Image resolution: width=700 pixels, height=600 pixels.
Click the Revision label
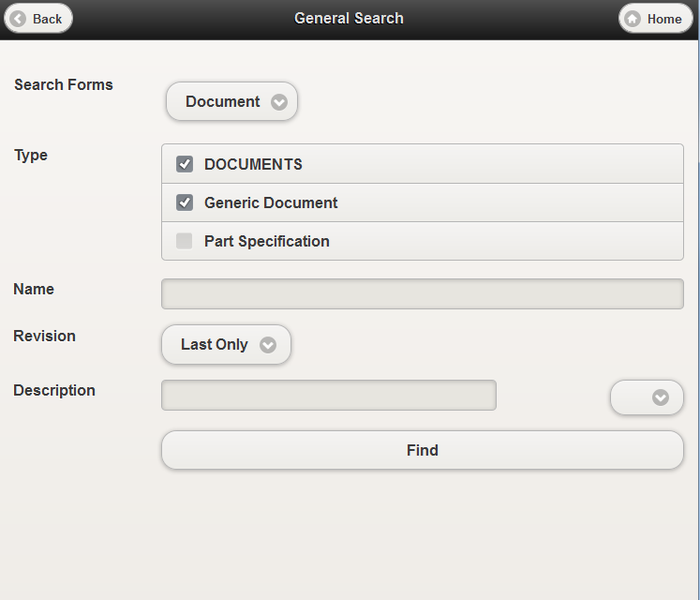44,336
